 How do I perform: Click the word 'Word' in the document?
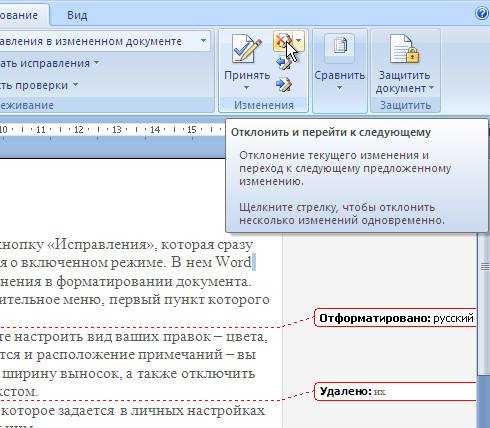click(233, 262)
